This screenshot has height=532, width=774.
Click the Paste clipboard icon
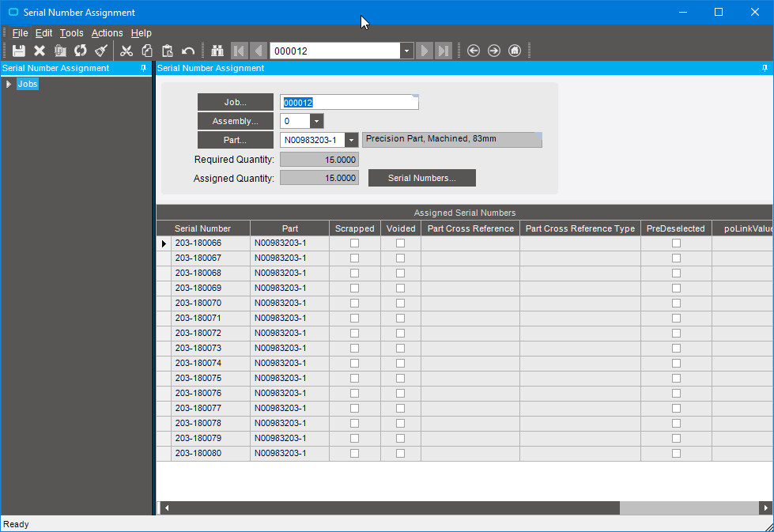coord(168,51)
